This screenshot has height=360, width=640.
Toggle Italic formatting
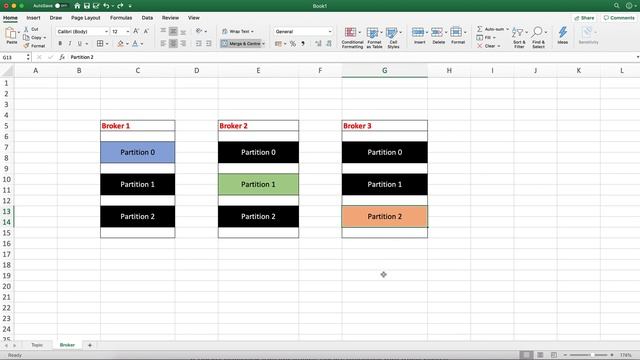pos(70,44)
